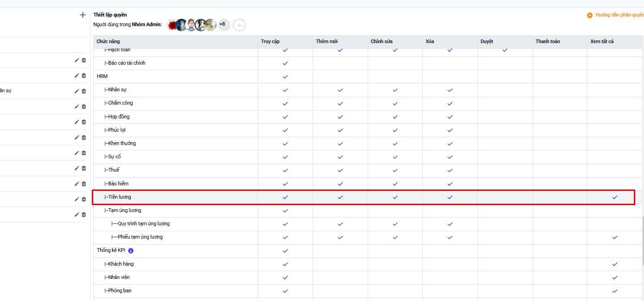Enable Duyệt permission for Tiền lương
This screenshot has width=644, height=301.
pos(505,197)
